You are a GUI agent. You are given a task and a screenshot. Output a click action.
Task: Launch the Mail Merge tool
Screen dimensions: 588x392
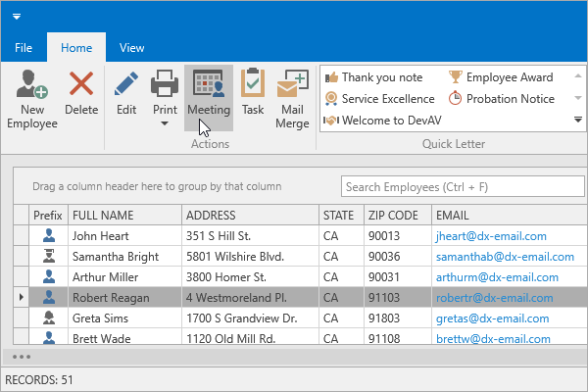291,86
